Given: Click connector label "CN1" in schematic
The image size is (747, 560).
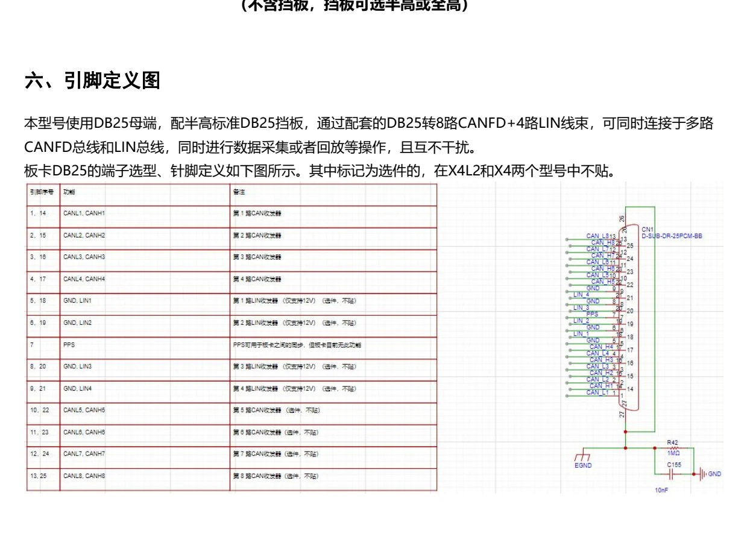Looking at the screenshot, I should 648,230.
